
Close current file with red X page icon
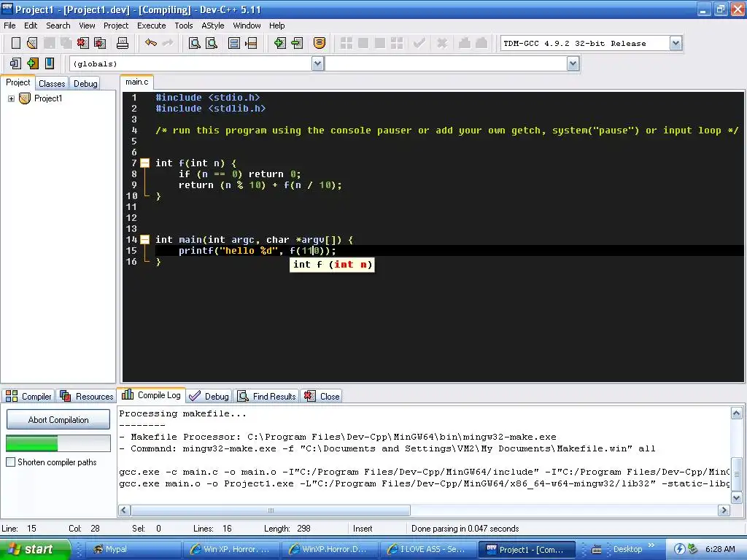pos(83,43)
